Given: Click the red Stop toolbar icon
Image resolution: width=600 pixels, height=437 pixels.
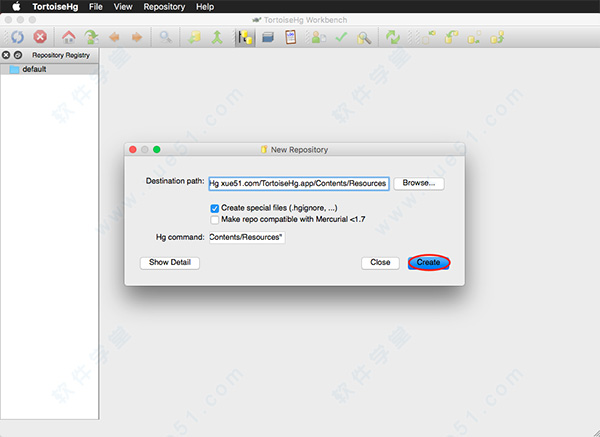Looking at the screenshot, I should 40,37.
